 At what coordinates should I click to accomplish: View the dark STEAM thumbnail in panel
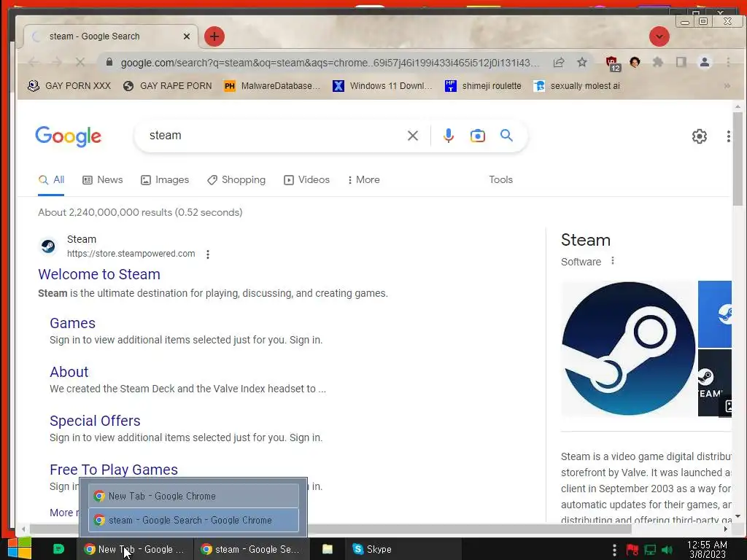pyautogui.click(x=715, y=383)
